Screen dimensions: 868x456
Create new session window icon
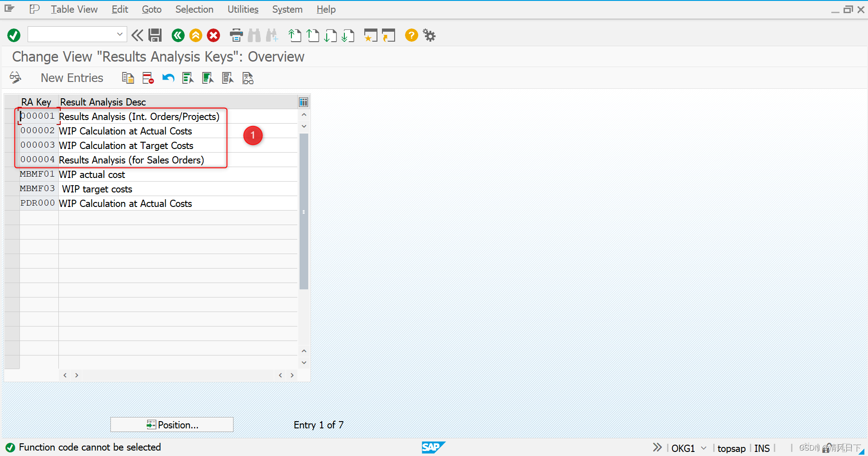coord(371,35)
